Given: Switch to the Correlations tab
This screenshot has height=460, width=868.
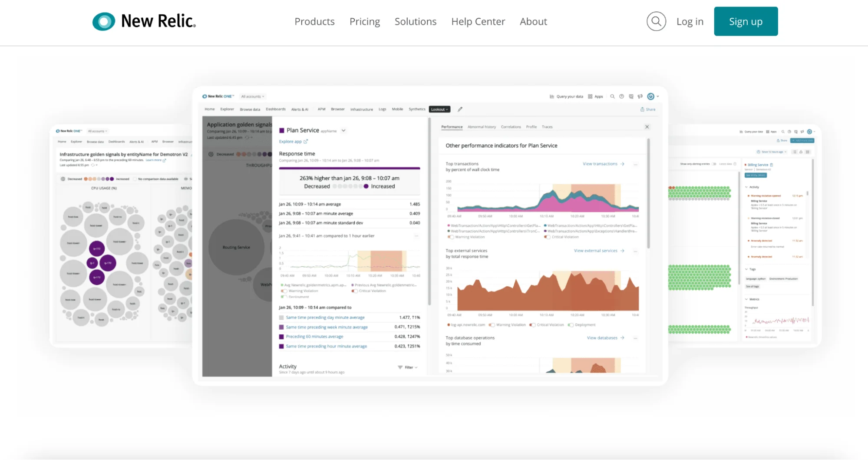Looking at the screenshot, I should tap(511, 127).
